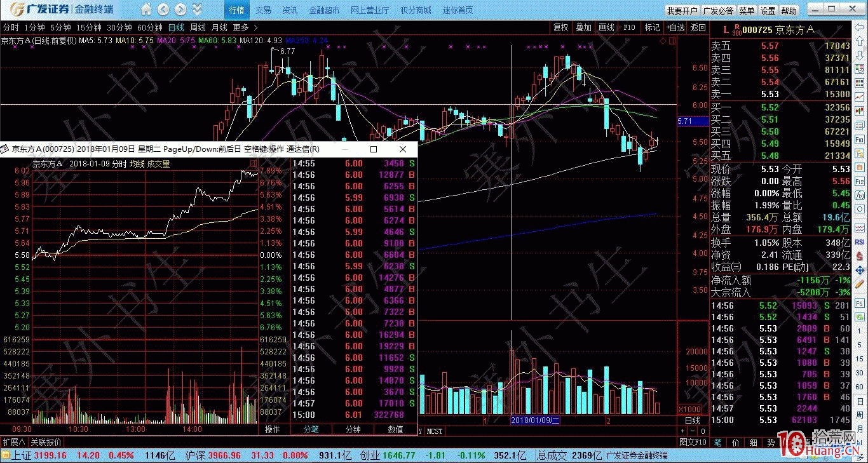Select the 势 trend tab
This screenshot has width=868, height=463.
point(770,442)
